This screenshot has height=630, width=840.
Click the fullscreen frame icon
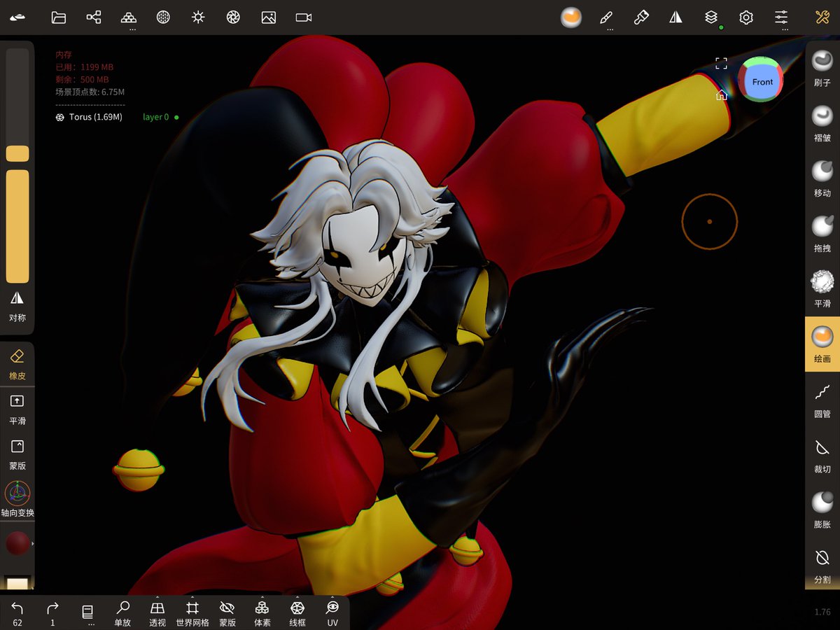[722, 64]
